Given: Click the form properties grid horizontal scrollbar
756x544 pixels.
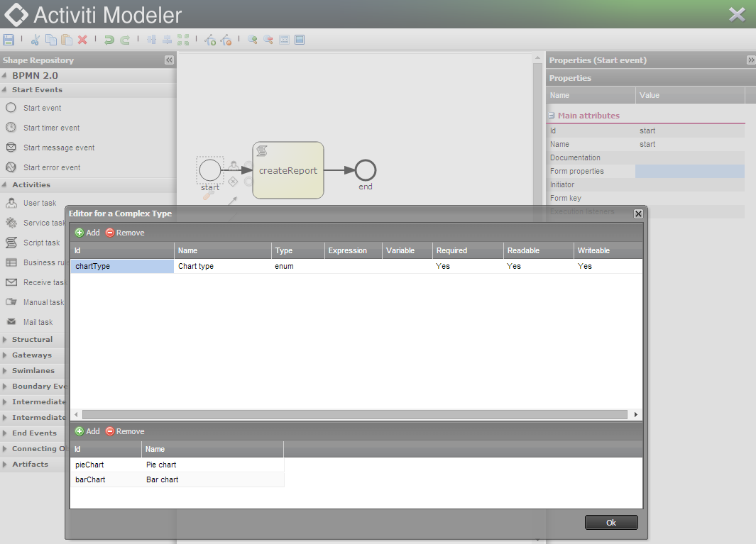Looking at the screenshot, I should tap(354, 414).
